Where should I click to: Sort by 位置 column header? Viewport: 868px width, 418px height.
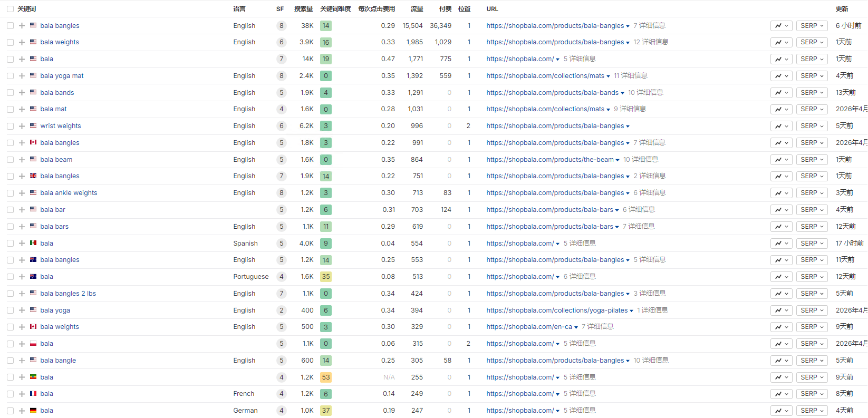[465, 9]
